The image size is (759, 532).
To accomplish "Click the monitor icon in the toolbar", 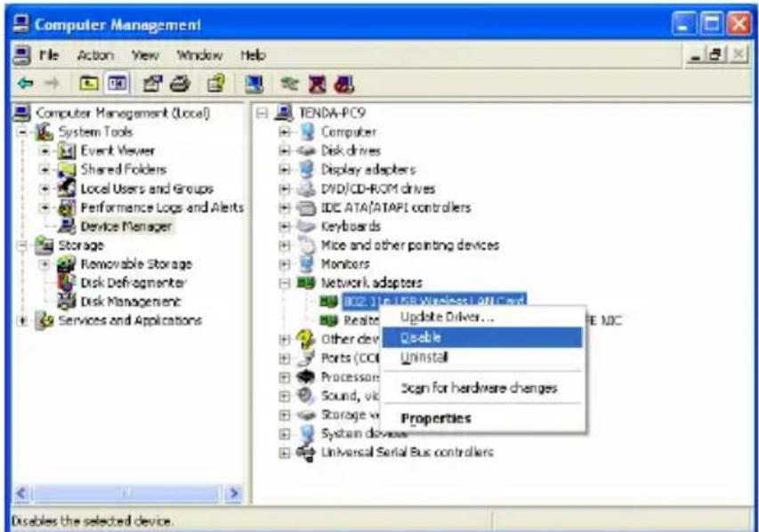I will tap(254, 85).
